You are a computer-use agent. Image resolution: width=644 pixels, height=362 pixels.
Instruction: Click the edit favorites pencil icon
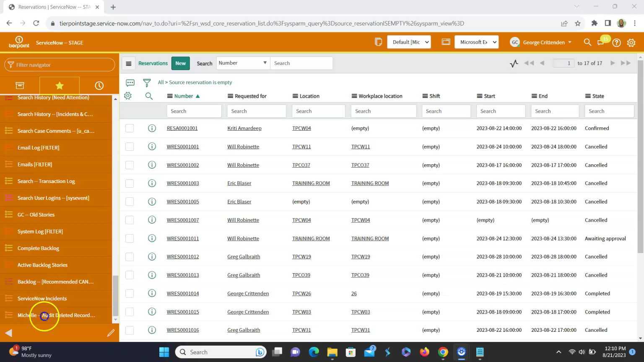pyautogui.click(x=111, y=333)
